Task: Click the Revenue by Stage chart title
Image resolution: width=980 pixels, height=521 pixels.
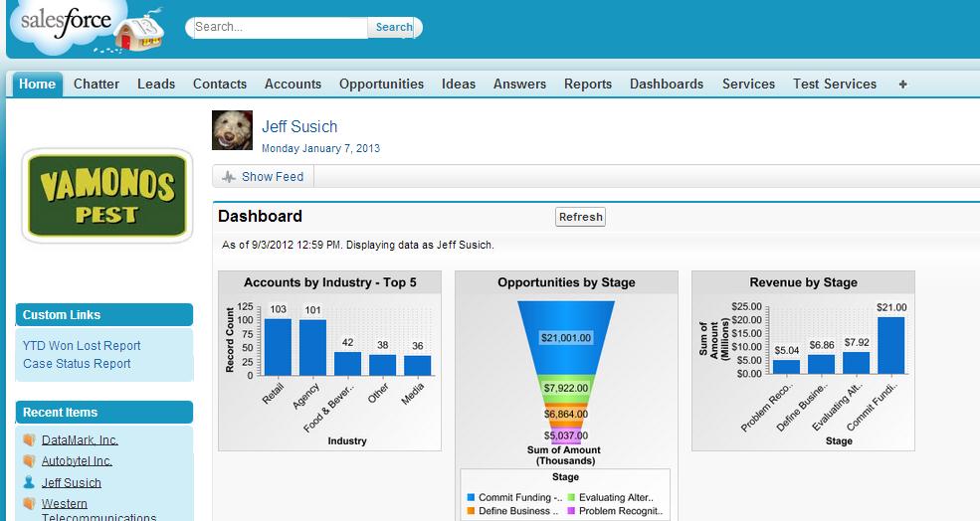Action: click(803, 282)
